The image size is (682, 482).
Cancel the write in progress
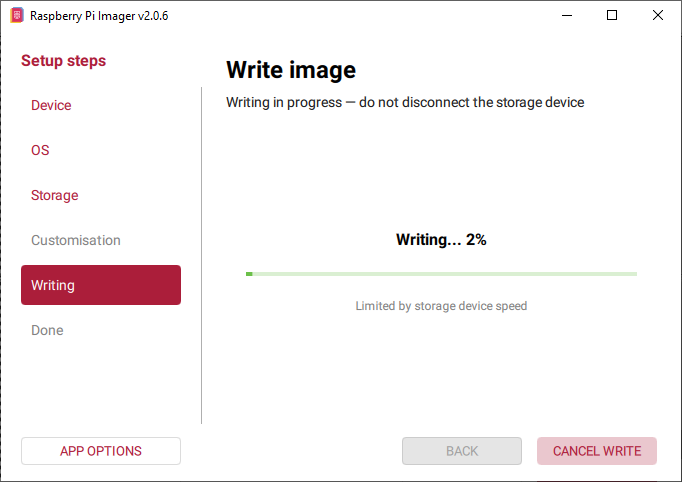[x=597, y=451]
